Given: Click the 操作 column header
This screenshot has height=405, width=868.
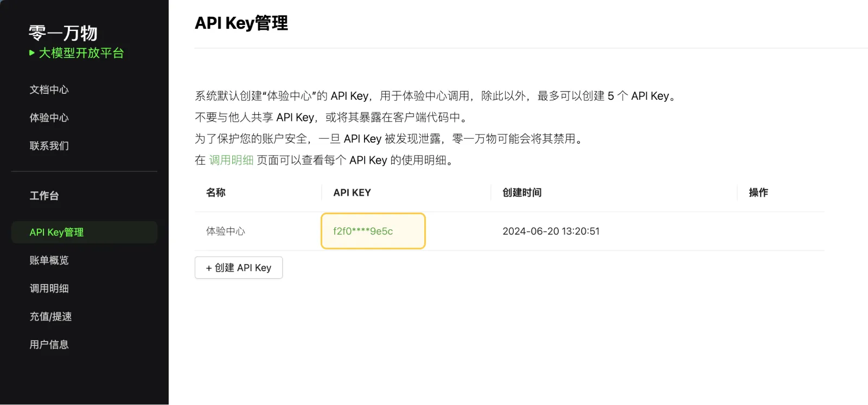Looking at the screenshot, I should coord(758,192).
